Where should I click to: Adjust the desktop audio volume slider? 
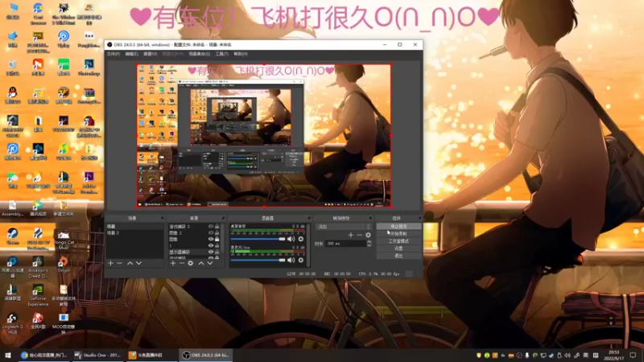(x=258, y=239)
